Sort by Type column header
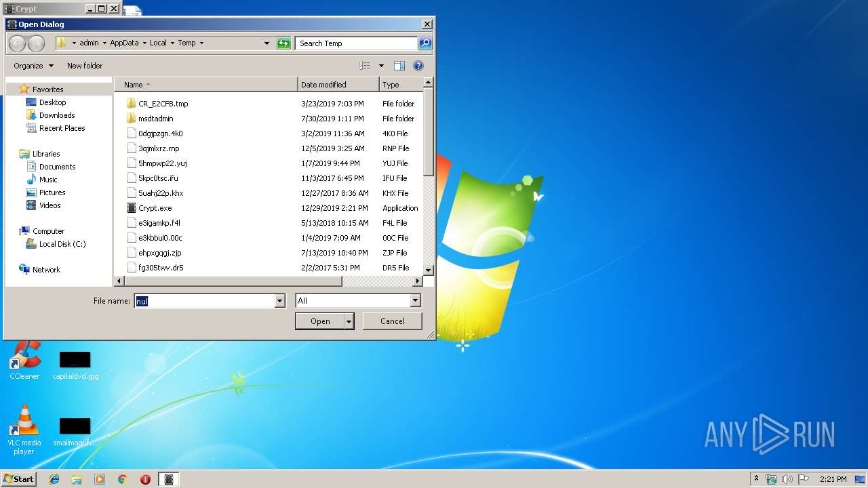 pyautogui.click(x=401, y=85)
